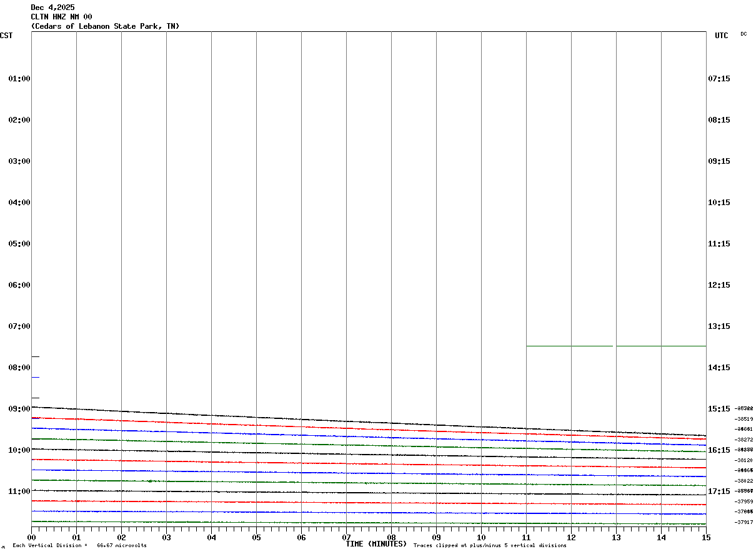Select the '06:00' CST hour label
Screen dimensions: 756x554
point(19,285)
